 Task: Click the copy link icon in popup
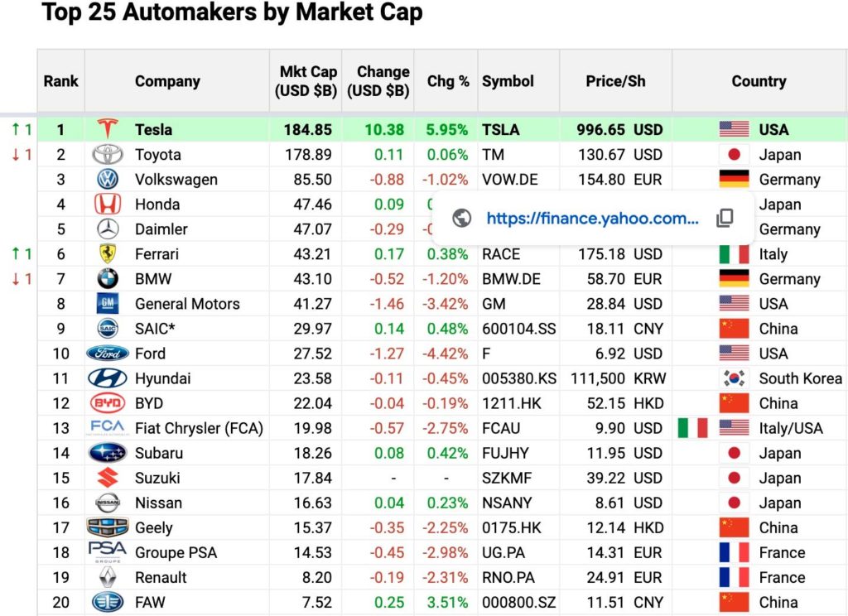click(x=725, y=218)
